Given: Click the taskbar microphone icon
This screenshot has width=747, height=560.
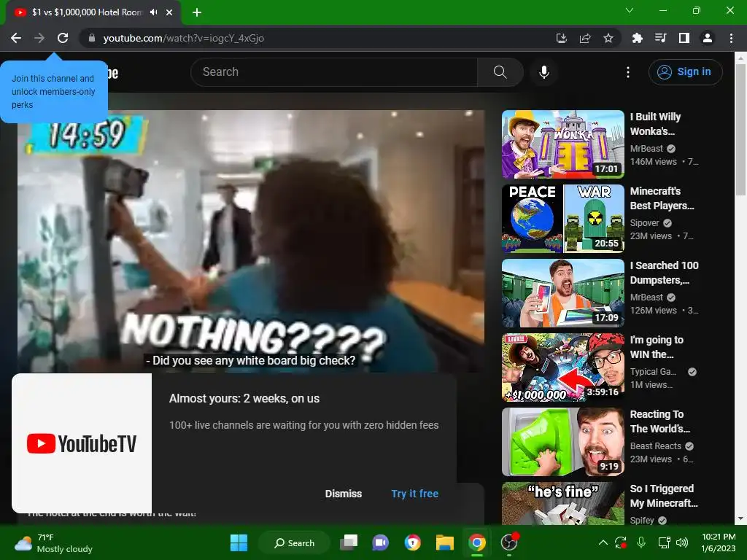Looking at the screenshot, I should [x=641, y=542].
